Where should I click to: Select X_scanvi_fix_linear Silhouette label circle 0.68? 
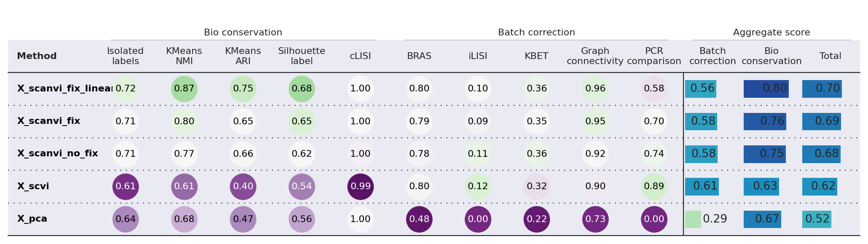click(x=302, y=89)
